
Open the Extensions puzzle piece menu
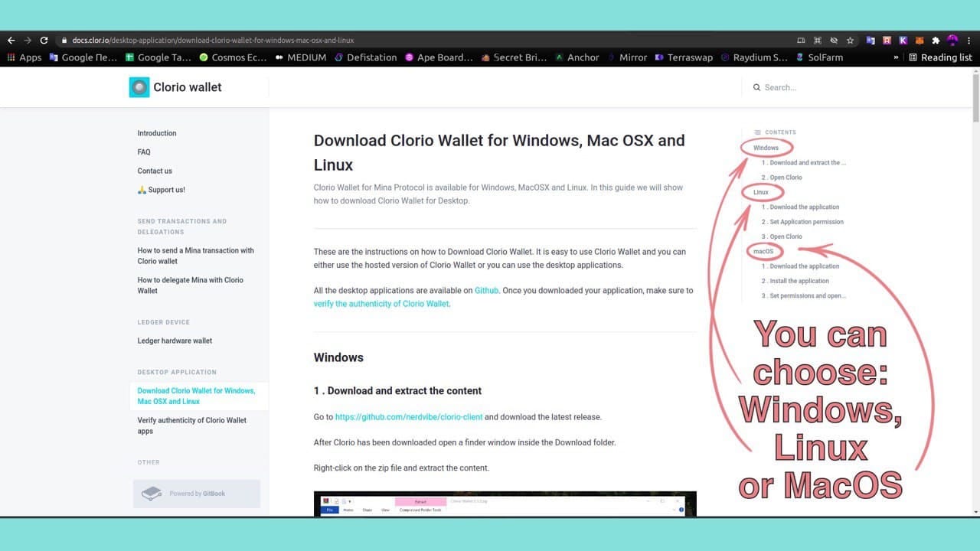point(936,41)
